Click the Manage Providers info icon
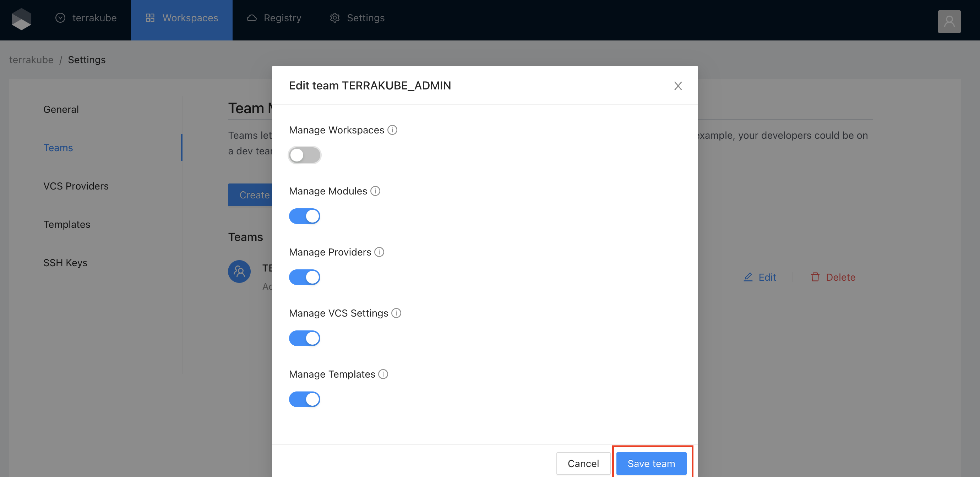This screenshot has height=477, width=980. [379, 252]
